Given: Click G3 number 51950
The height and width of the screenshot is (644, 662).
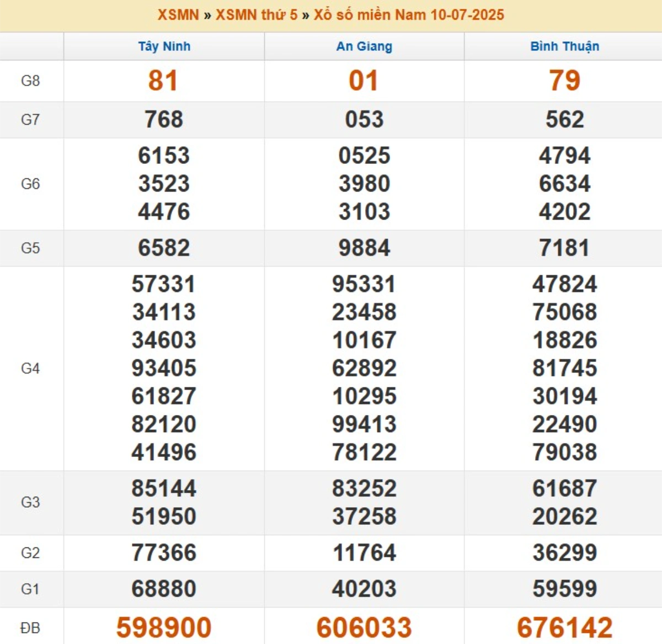Looking at the screenshot, I should [x=164, y=517].
